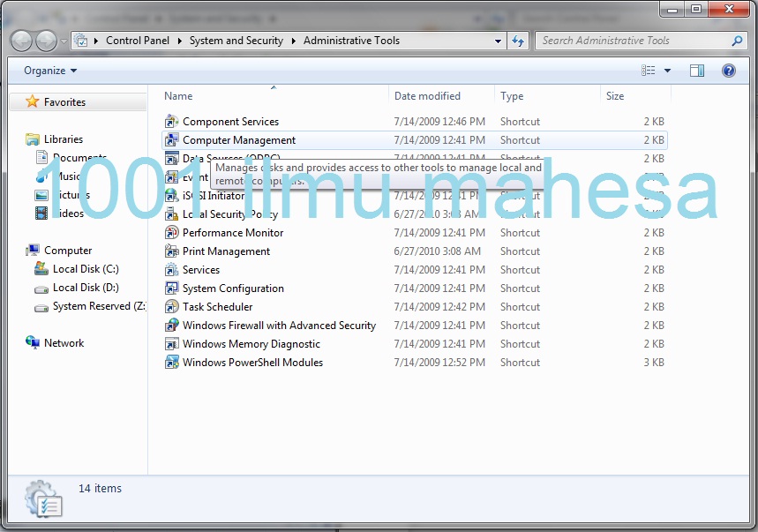Open the recent pages dropdown arrow
Viewport: 758px width, 532px height.
click(64, 41)
